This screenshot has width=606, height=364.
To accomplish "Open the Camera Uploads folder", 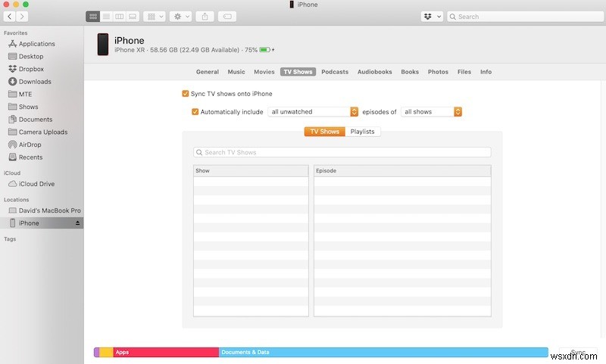I will 43,132.
